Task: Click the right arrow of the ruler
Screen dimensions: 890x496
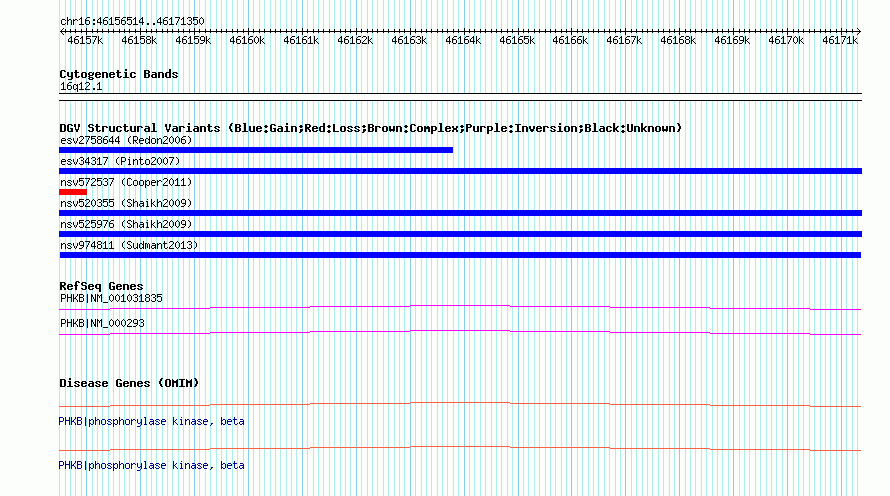Action: click(x=859, y=31)
